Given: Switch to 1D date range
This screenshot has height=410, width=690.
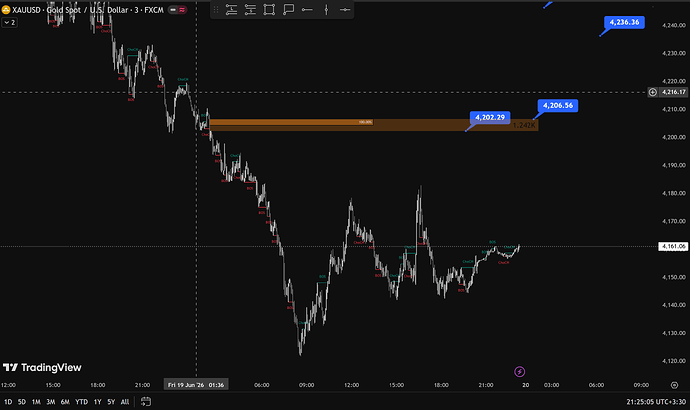Looking at the screenshot, I should (x=8, y=402).
